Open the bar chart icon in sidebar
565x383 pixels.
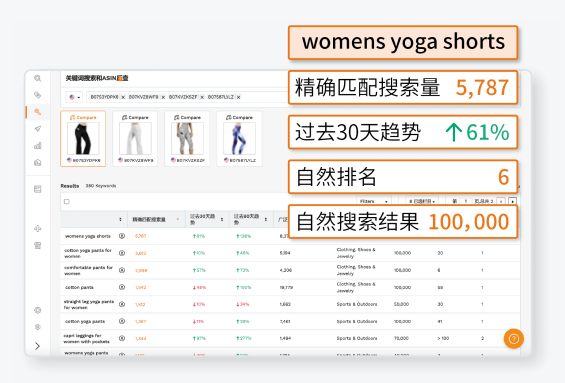click(37, 146)
